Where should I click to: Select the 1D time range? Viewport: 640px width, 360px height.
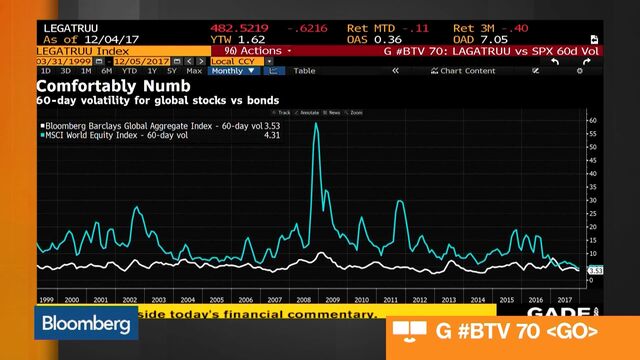pyautogui.click(x=46, y=71)
